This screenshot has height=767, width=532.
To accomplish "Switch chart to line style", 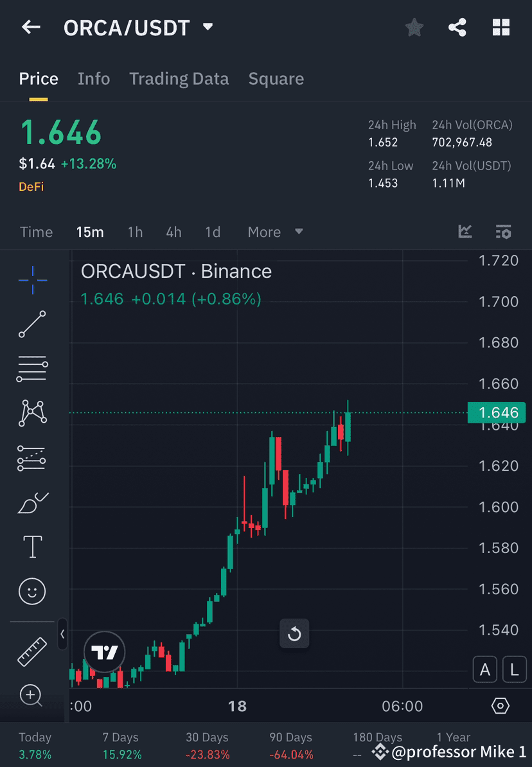I will (x=465, y=231).
